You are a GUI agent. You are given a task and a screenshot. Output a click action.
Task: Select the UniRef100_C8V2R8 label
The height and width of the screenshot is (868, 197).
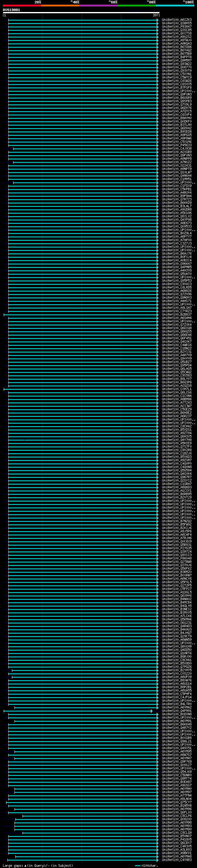click(x=177, y=450)
